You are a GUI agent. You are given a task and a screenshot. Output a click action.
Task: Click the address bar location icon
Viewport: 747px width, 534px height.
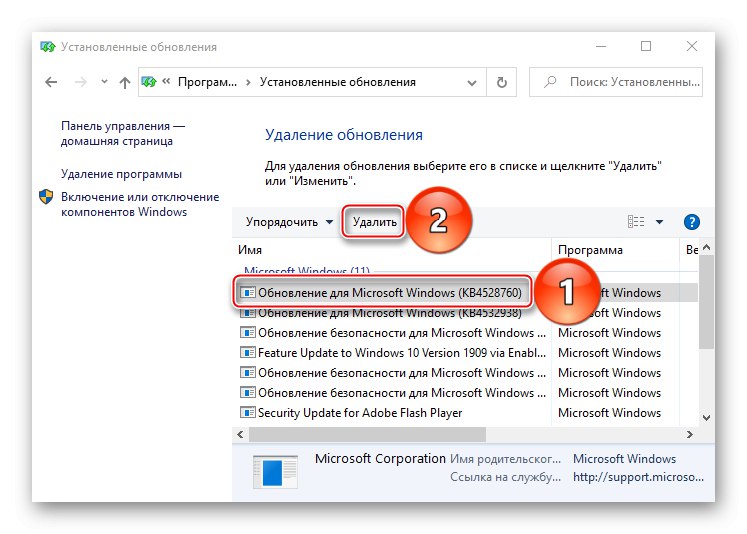click(x=149, y=82)
